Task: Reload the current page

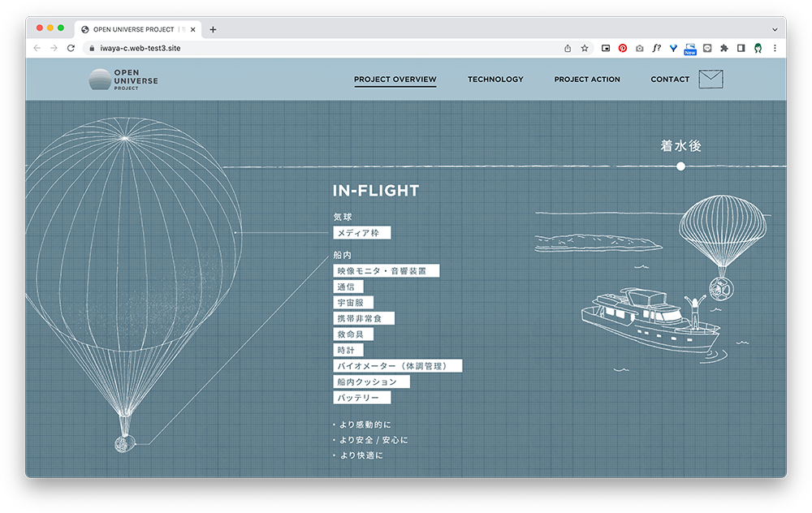Action: coord(71,49)
